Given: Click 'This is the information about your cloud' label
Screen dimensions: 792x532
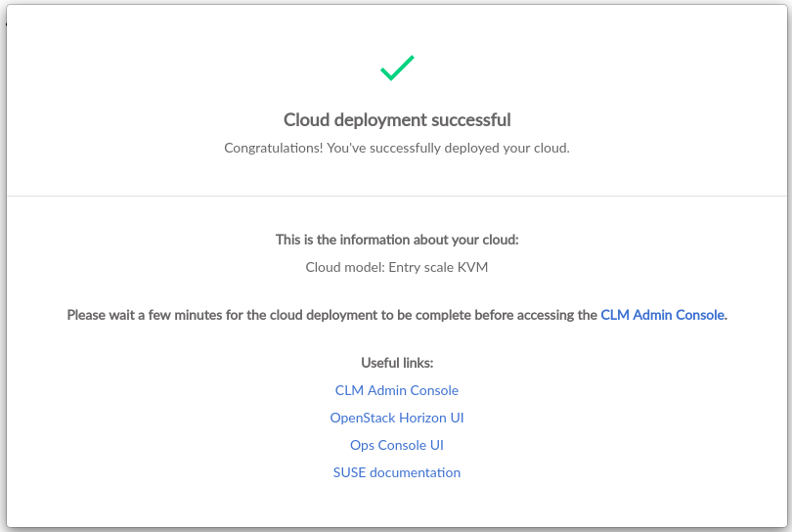Looking at the screenshot, I should pos(396,240).
